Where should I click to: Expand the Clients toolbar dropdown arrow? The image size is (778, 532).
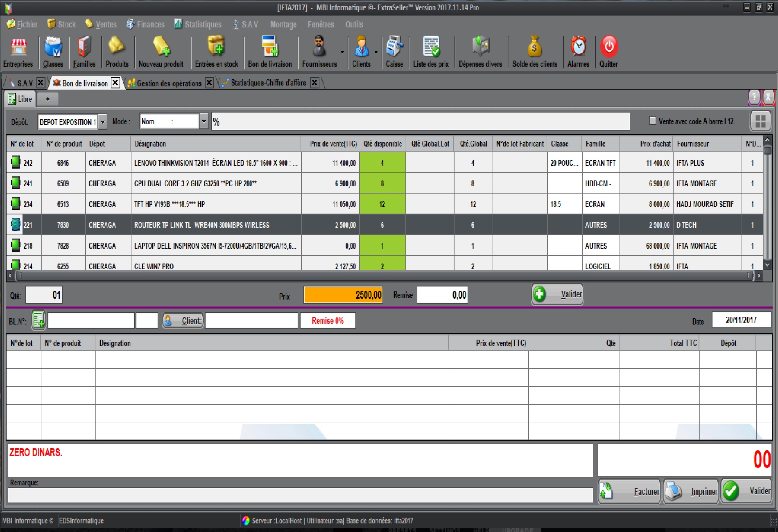pos(376,52)
